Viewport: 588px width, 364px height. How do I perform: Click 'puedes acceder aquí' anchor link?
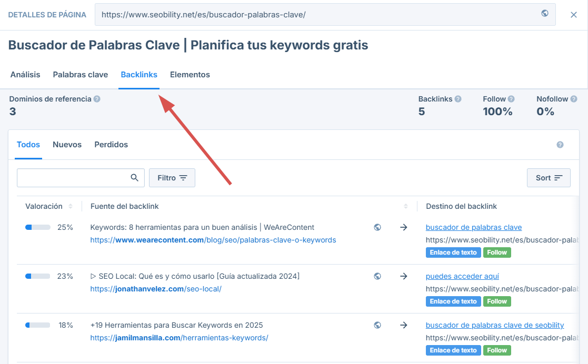point(462,276)
